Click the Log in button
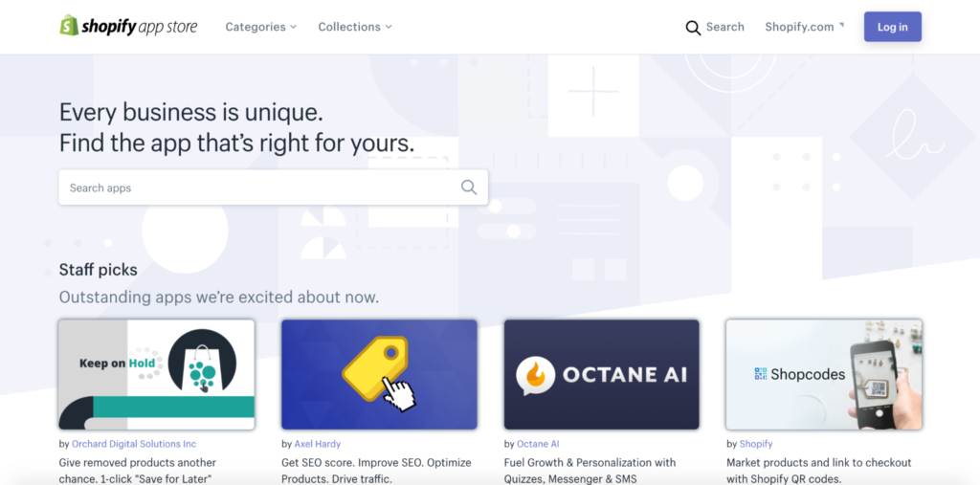Image resolution: width=980 pixels, height=485 pixels. pos(893,27)
